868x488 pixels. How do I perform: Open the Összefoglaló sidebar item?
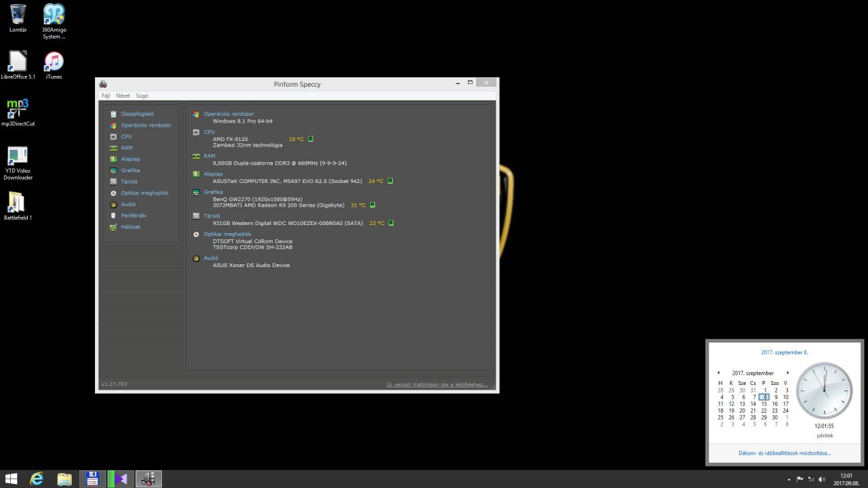tap(137, 114)
